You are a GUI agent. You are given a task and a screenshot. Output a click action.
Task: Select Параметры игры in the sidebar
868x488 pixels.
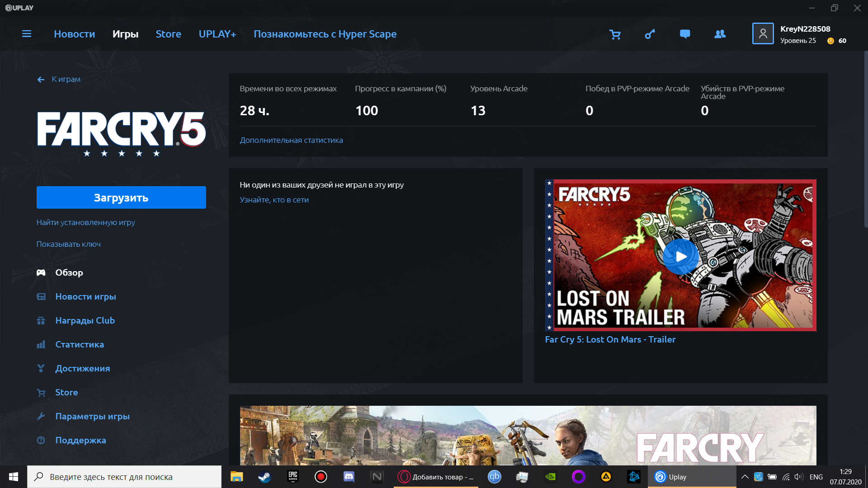92,416
